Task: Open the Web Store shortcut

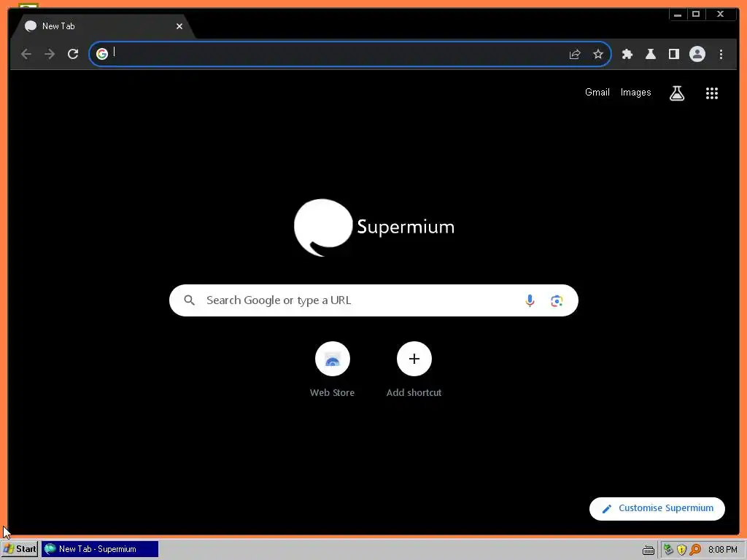Action: 333,359
